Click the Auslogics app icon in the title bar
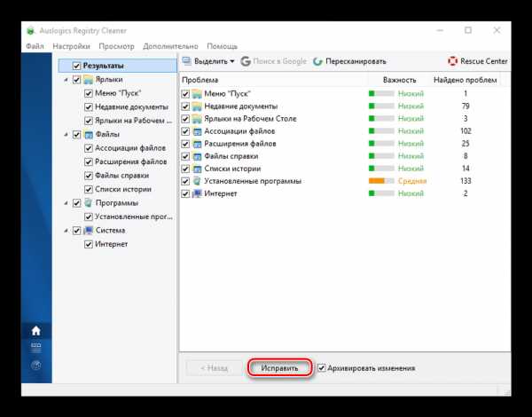532x417 pixels. point(31,30)
